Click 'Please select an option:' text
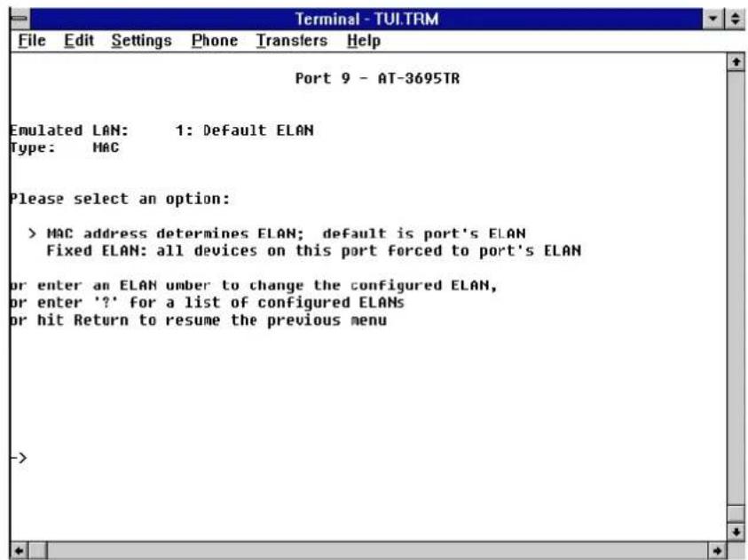This screenshot has width=748, height=560. (120, 199)
